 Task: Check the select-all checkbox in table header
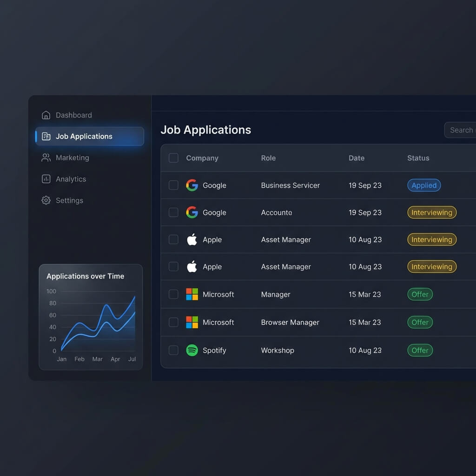173,158
